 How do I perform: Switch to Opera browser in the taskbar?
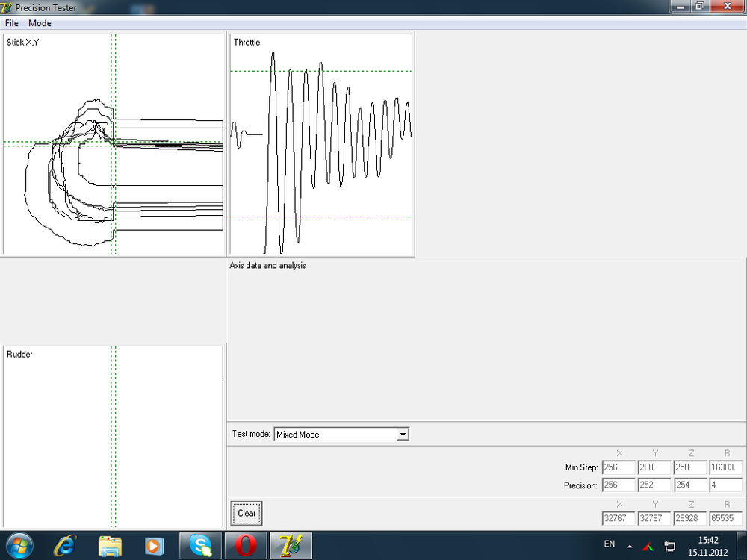click(x=245, y=546)
